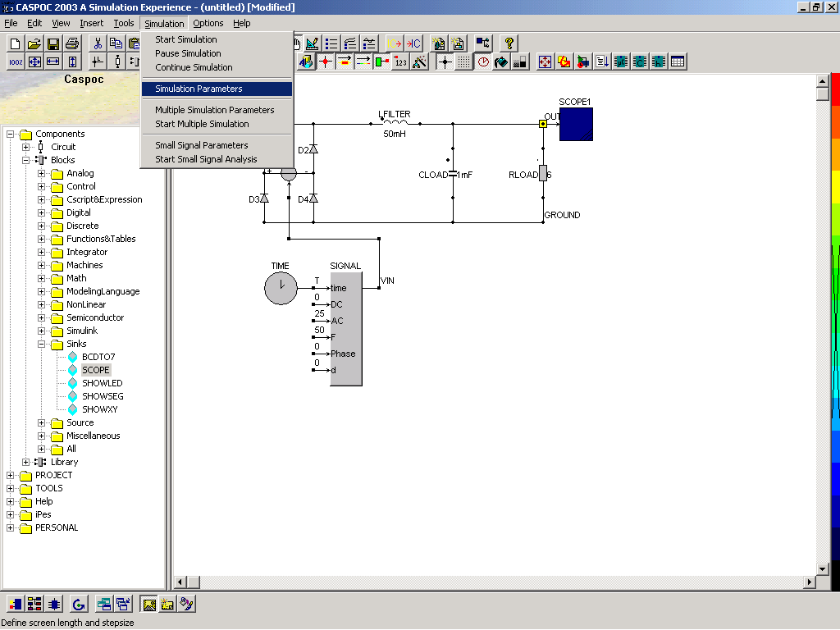Image resolution: width=840 pixels, height=630 pixels.
Task: Click the SIGNAL generator block on canvas
Action: 346,329
